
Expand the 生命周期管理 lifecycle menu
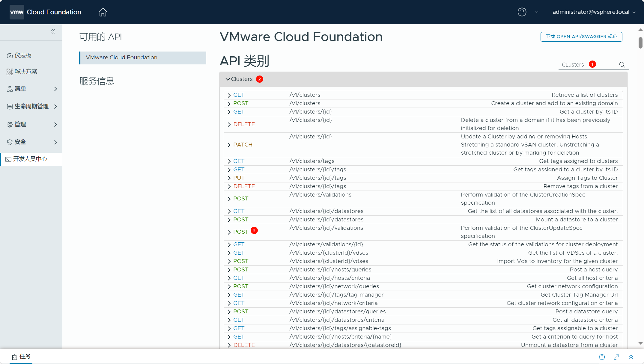coord(31,106)
